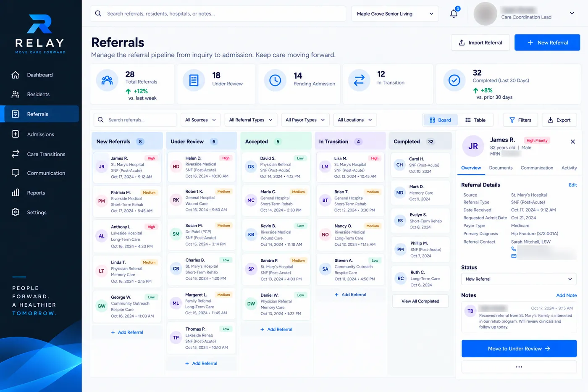Click the Communication chat bubble icon
Screen dimensions: 588x392
[x=16, y=173]
